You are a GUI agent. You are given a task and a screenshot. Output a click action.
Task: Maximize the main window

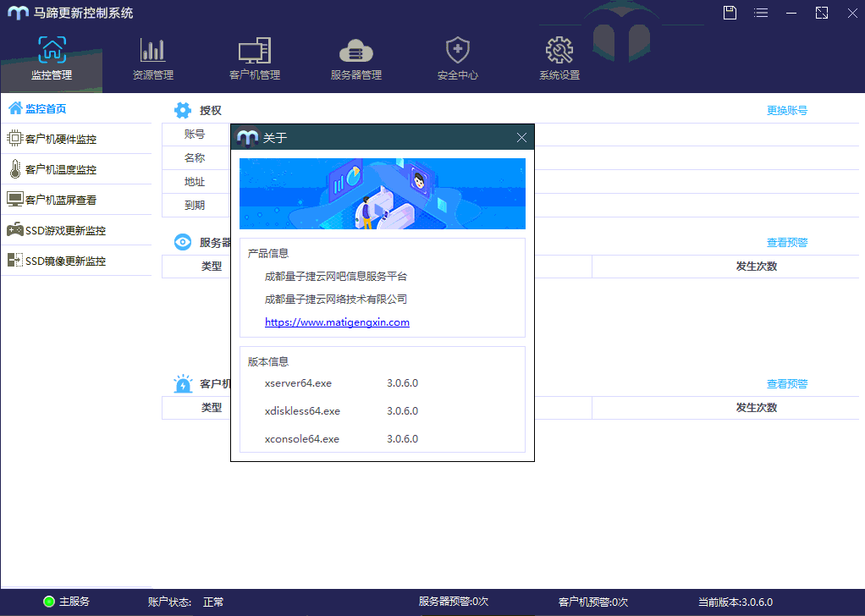(x=822, y=13)
